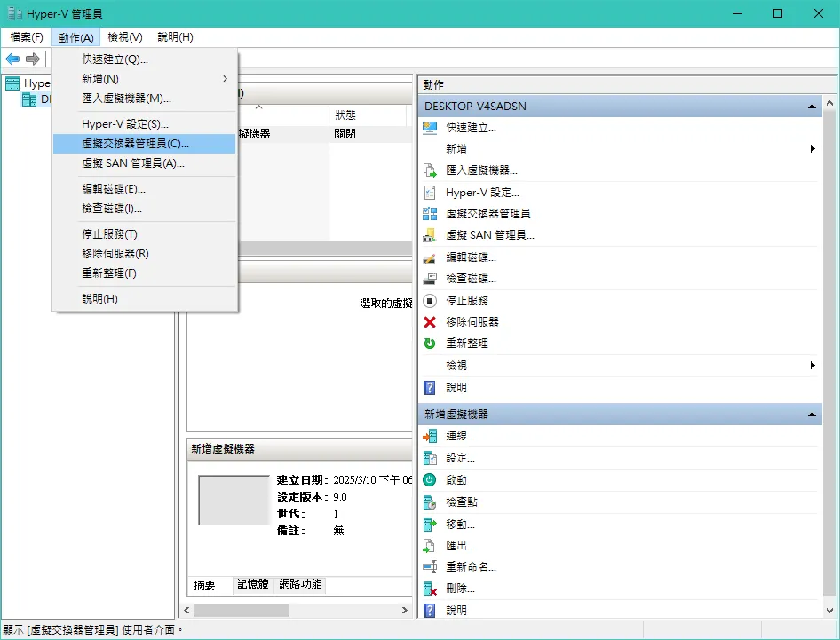Select 快速建立(Q)... menu entry

(x=144, y=59)
